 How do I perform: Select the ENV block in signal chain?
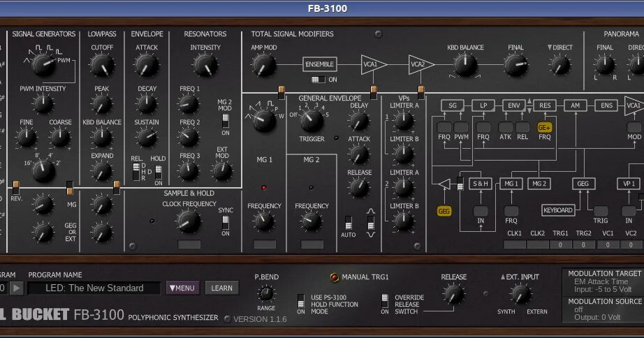pos(514,105)
